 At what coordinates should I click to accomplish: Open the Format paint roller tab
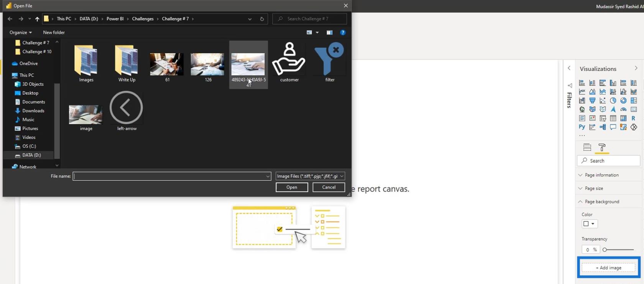[602, 147]
